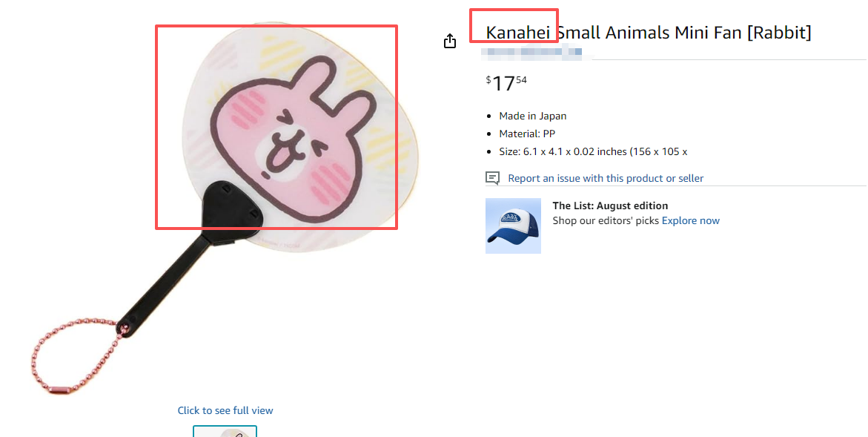Click the [Rabbit] text in title
868x437 pixels.
coord(779,33)
